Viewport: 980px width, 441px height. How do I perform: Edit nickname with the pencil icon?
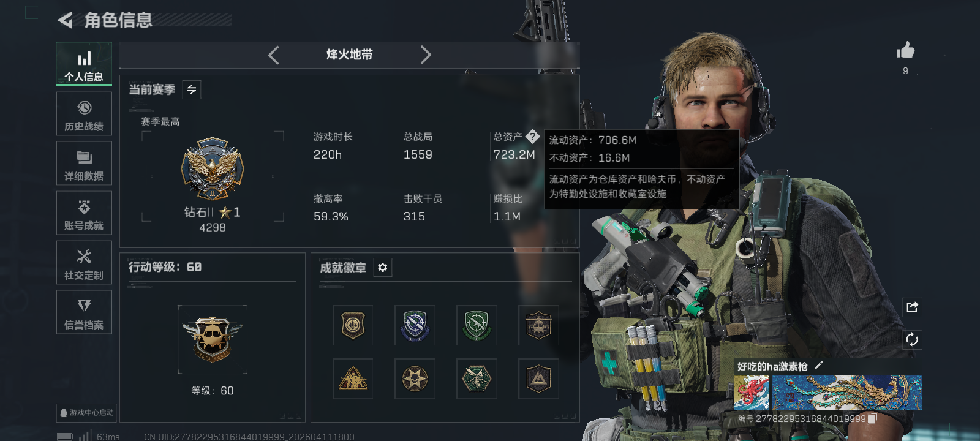click(819, 366)
